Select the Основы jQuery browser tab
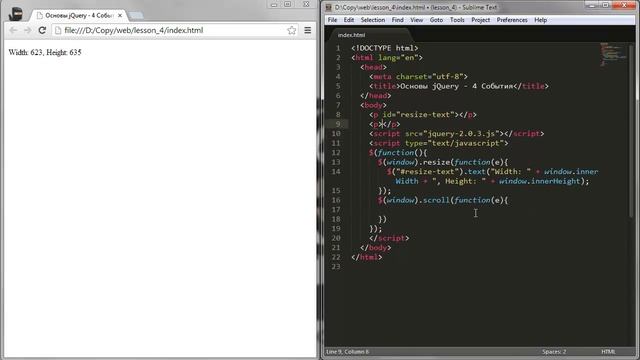 pyautogui.click(x=78, y=16)
